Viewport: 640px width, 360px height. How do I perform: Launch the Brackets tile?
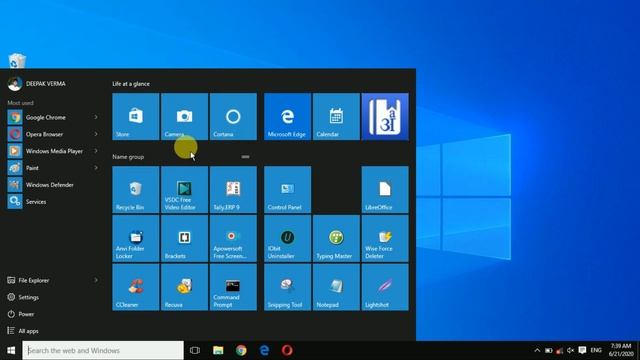pos(184,238)
